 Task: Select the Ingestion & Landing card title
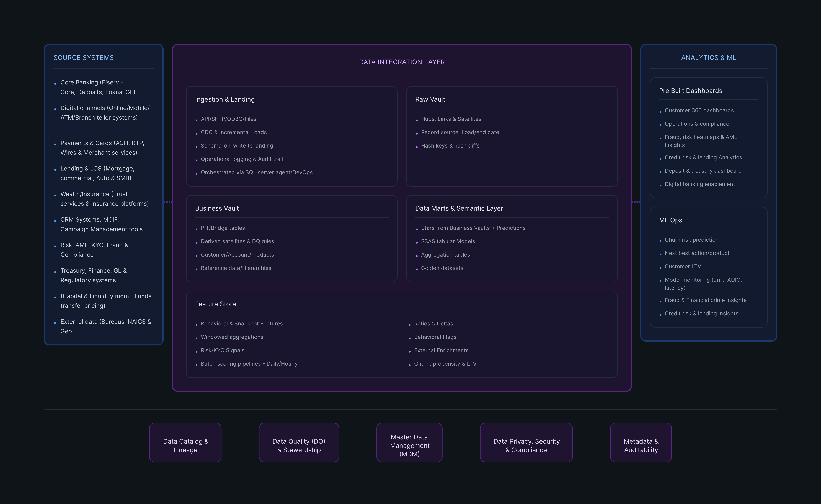pyautogui.click(x=225, y=99)
